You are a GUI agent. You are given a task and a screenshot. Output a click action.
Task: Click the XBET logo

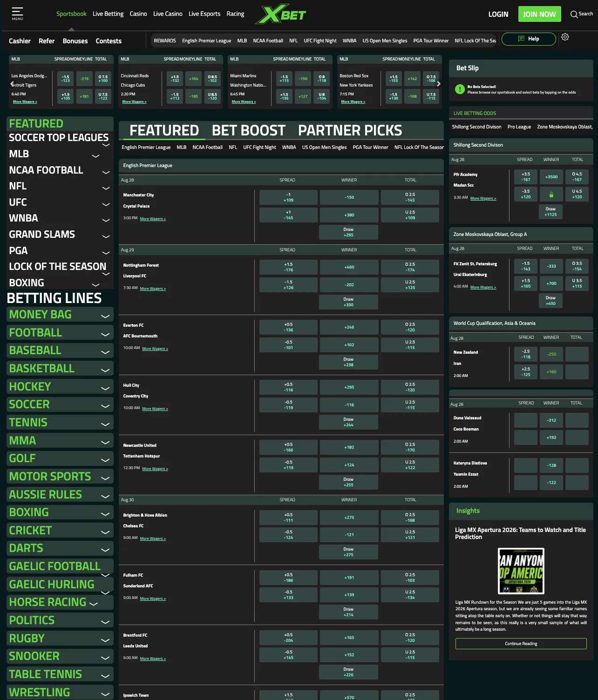coord(281,14)
